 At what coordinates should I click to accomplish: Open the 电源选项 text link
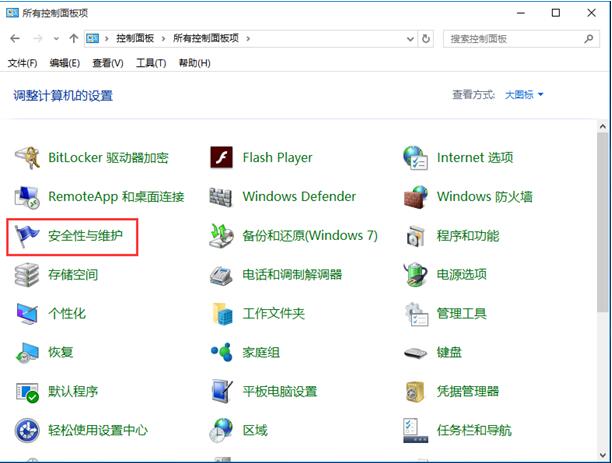(461, 274)
